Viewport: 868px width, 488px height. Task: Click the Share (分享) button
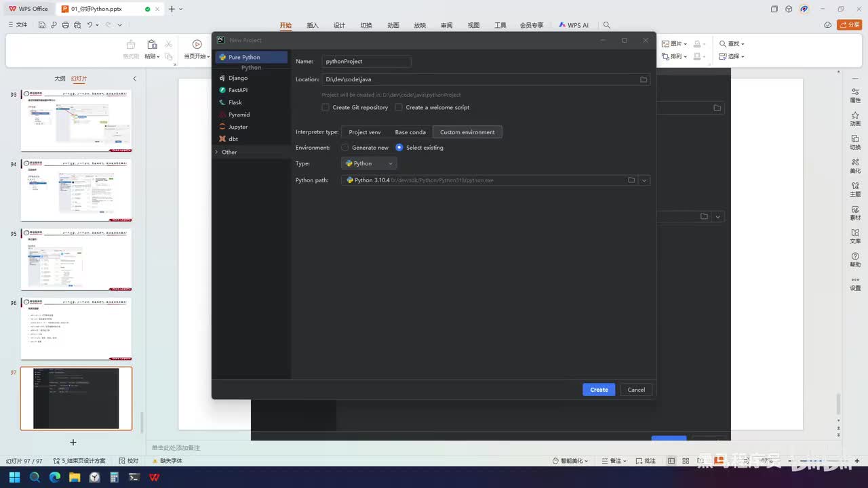pyautogui.click(x=849, y=25)
